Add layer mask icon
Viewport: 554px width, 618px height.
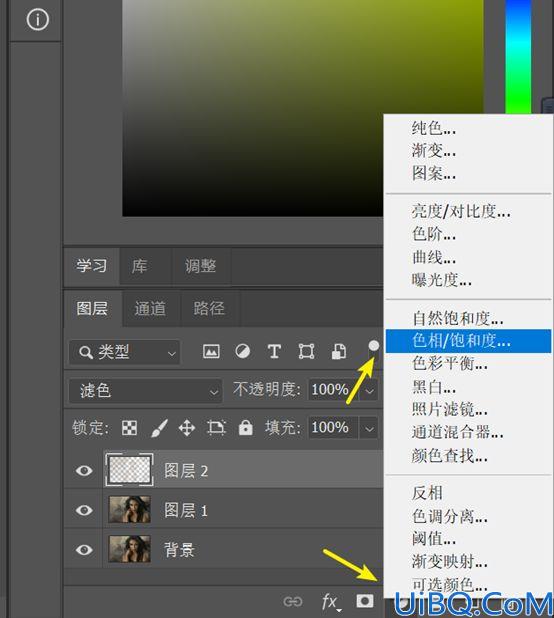(x=365, y=601)
